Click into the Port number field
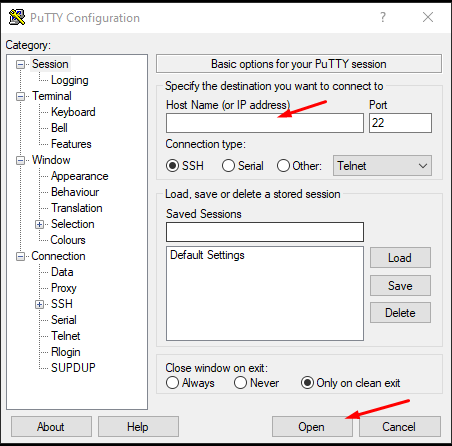Viewport: 452px width, 446px height. point(400,123)
